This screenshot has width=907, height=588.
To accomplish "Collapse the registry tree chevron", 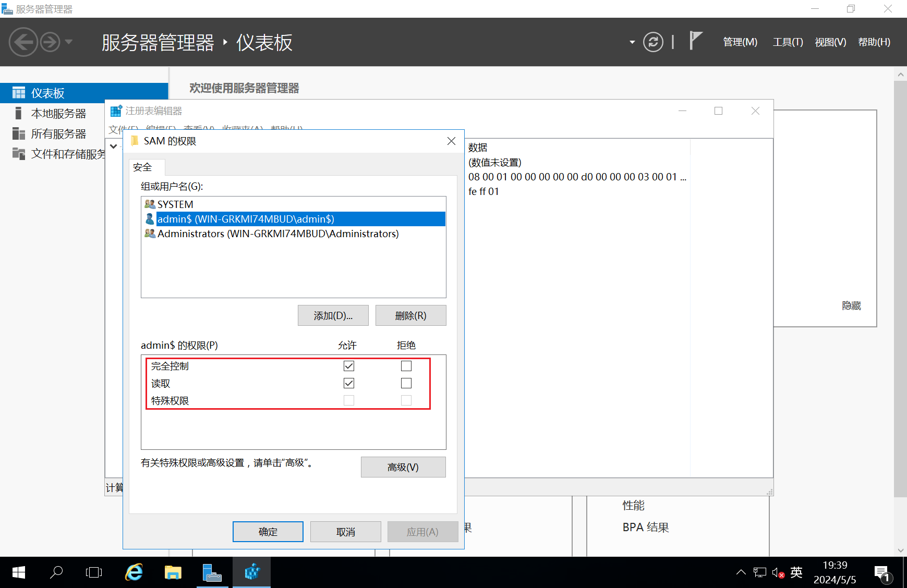I will pos(113,146).
